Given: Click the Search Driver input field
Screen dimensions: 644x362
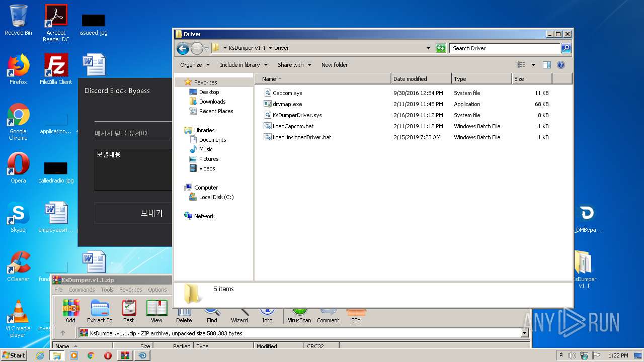Looking at the screenshot, I should [505, 48].
